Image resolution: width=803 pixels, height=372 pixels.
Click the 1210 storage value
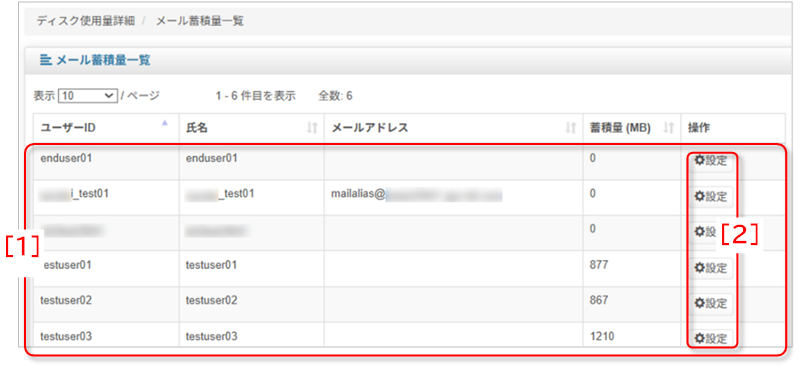pos(602,337)
